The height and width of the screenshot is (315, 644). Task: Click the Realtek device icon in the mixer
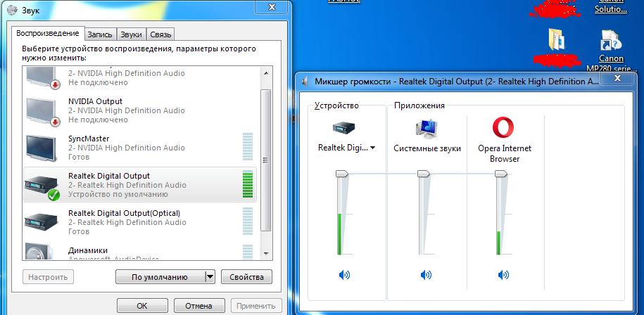coord(343,129)
